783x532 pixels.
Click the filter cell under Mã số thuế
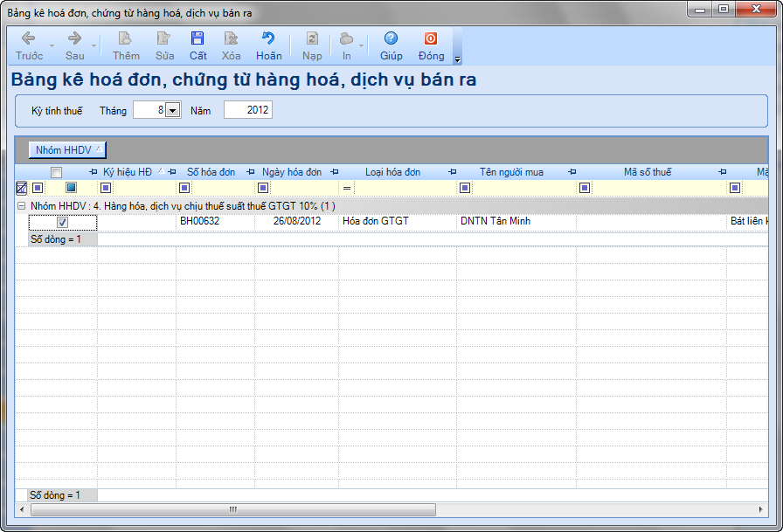(658, 188)
